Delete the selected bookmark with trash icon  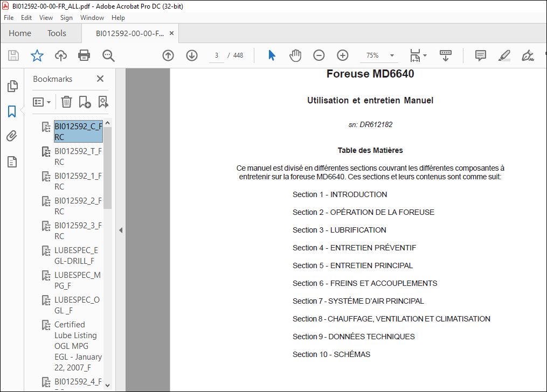coord(66,102)
